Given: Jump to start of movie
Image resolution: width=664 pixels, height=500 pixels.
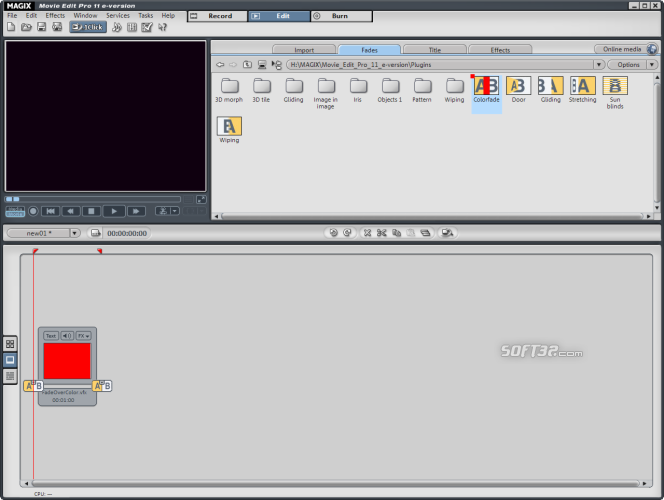Looking at the screenshot, I should point(50,211).
